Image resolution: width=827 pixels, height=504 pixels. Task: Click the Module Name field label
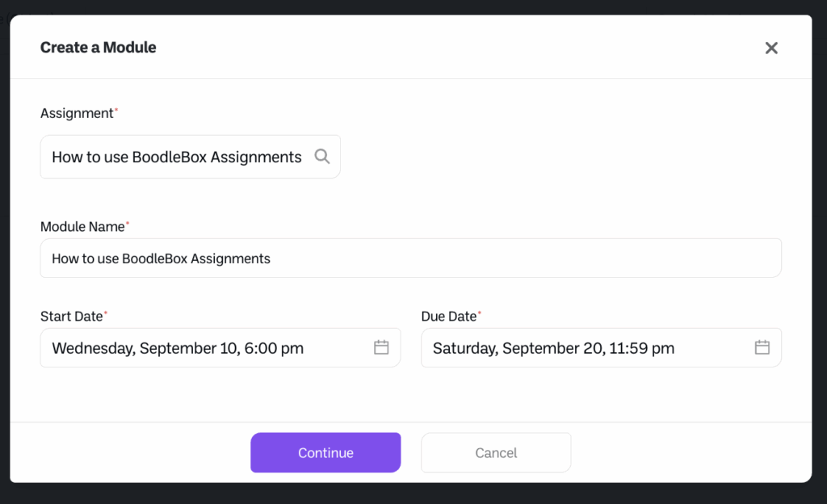82,227
